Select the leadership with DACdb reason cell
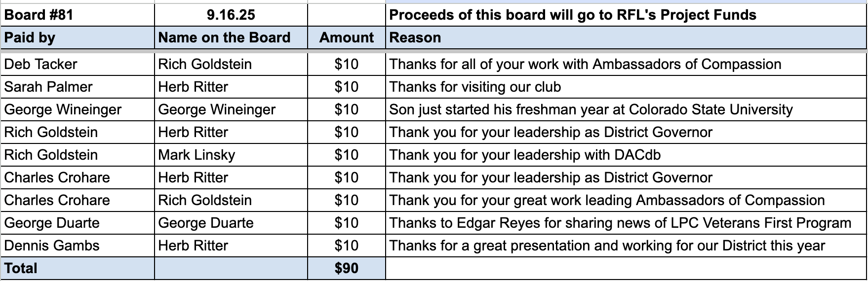The width and height of the screenshot is (868, 281). [626, 155]
